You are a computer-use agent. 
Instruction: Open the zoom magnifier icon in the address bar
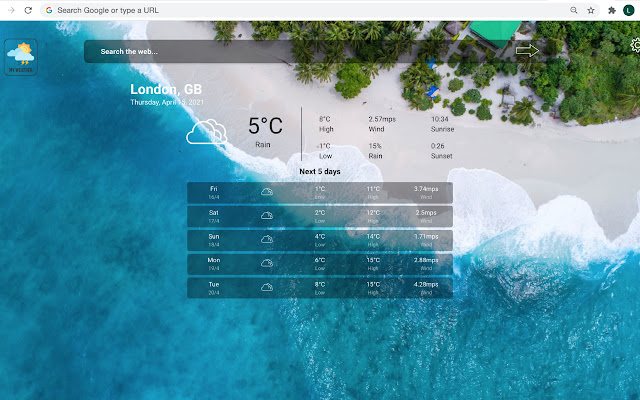(x=573, y=10)
